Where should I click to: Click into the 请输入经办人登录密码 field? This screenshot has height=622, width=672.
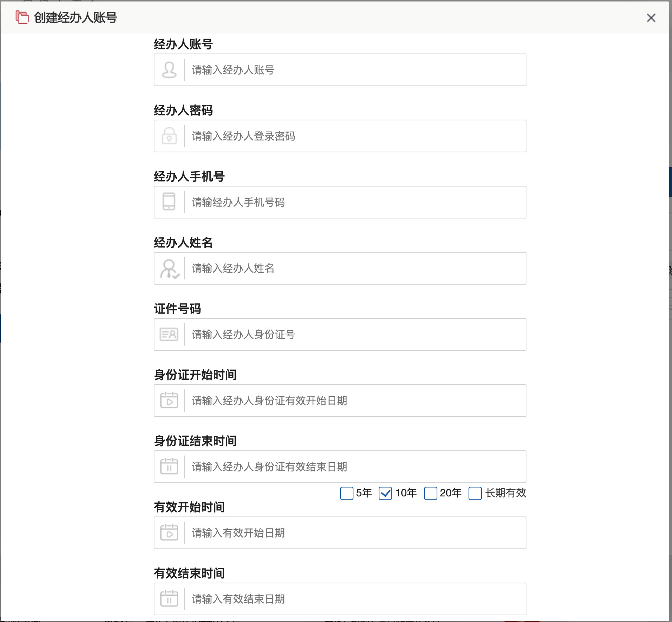pyautogui.click(x=355, y=136)
